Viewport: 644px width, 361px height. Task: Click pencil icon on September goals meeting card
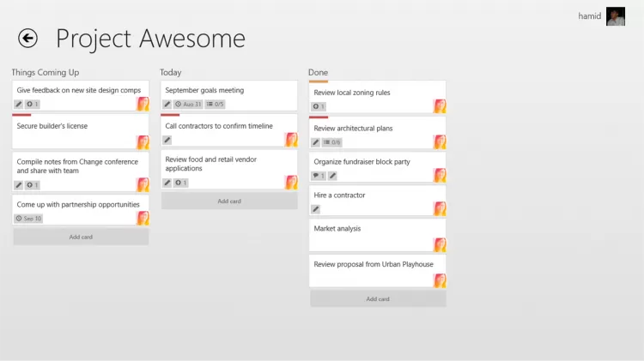pos(167,105)
